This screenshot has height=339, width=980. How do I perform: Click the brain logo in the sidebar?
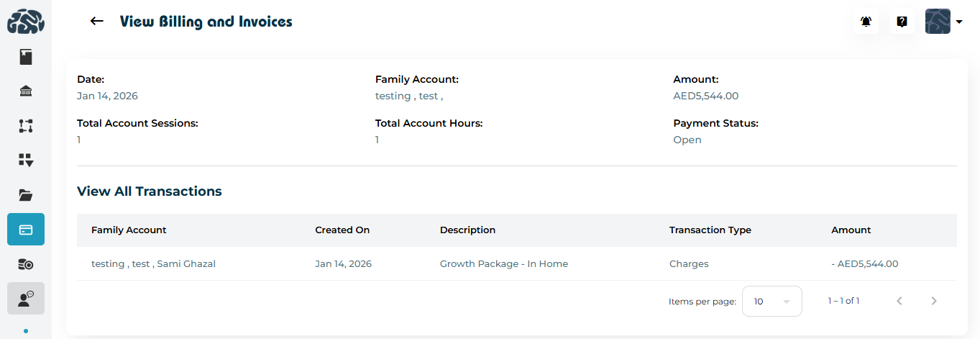pyautogui.click(x=26, y=21)
